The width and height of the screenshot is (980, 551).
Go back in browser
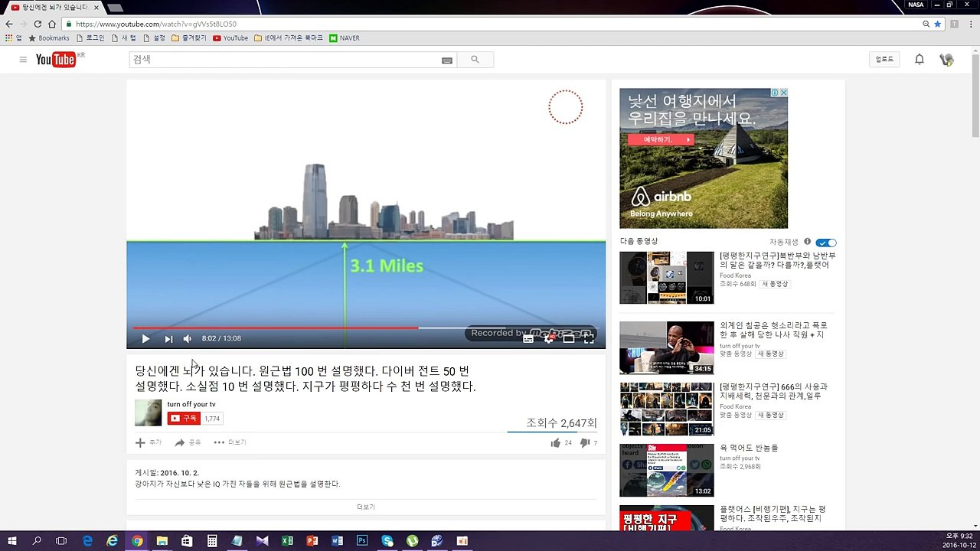click(x=9, y=24)
